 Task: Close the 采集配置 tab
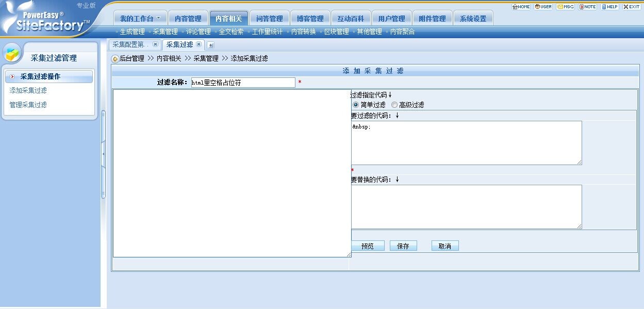pos(156,44)
